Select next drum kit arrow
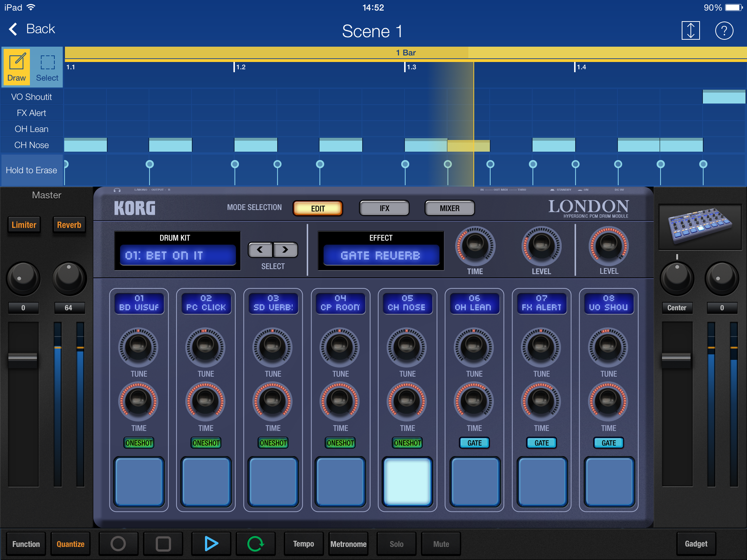Image resolution: width=747 pixels, height=560 pixels. coord(285,250)
